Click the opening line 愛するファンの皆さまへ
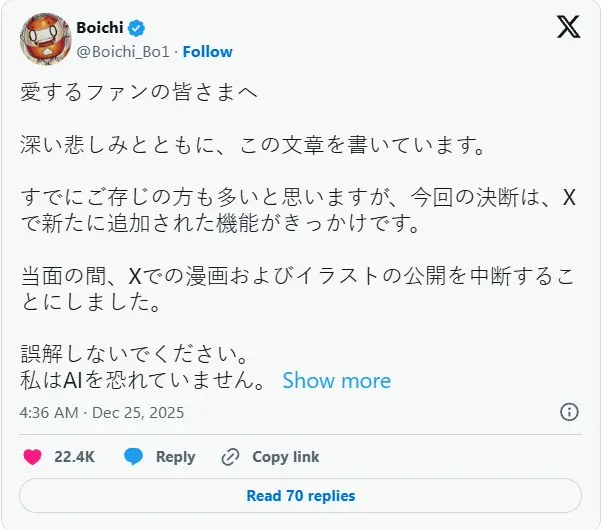605x529 pixels. [139, 92]
